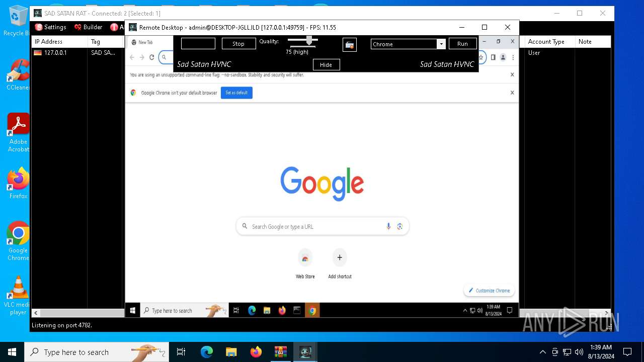Toggle the side panel icon in remote Chrome

tap(493, 57)
